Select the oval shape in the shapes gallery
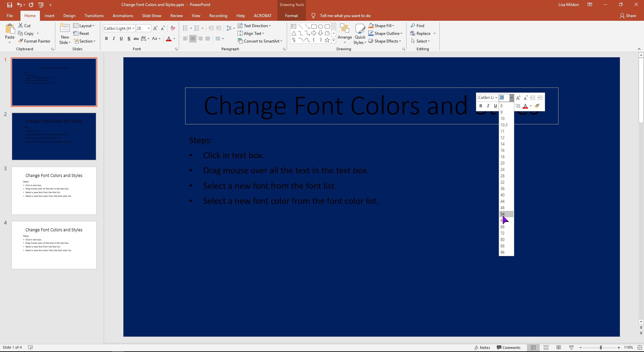 coord(321,26)
